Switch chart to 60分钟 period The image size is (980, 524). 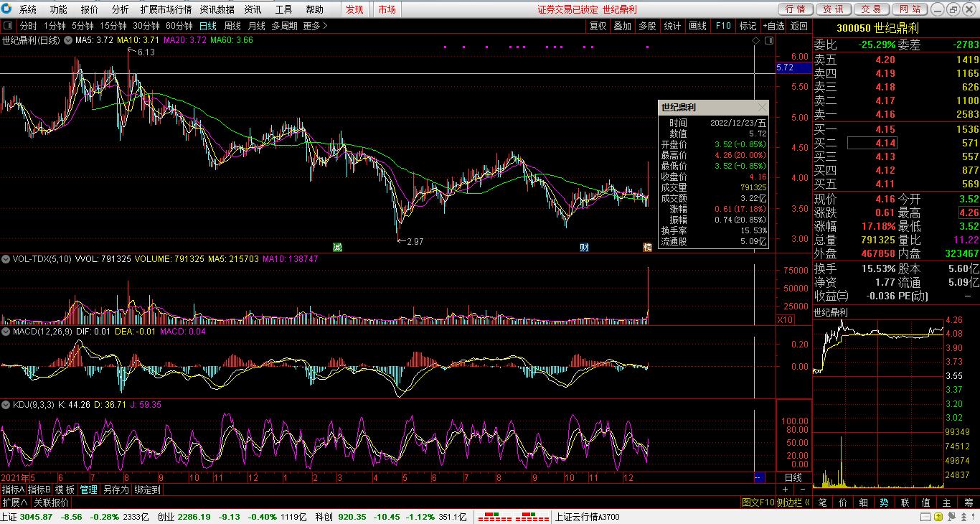click(179, 26)
